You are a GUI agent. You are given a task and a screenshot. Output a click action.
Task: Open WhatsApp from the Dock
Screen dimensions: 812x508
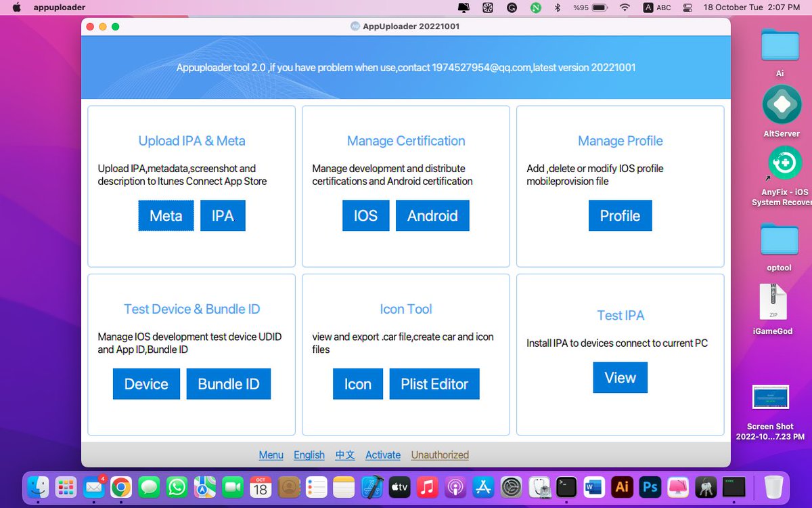point(177,486)
